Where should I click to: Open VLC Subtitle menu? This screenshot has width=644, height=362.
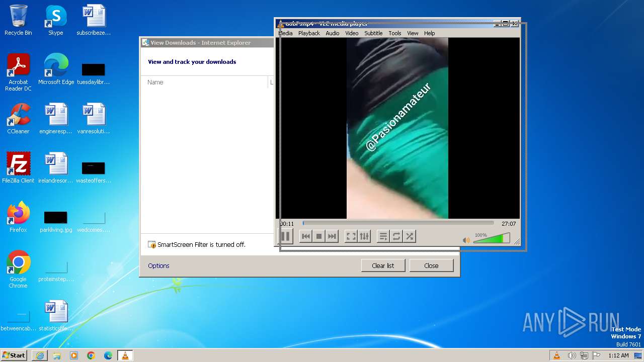(x=373, y=33)
